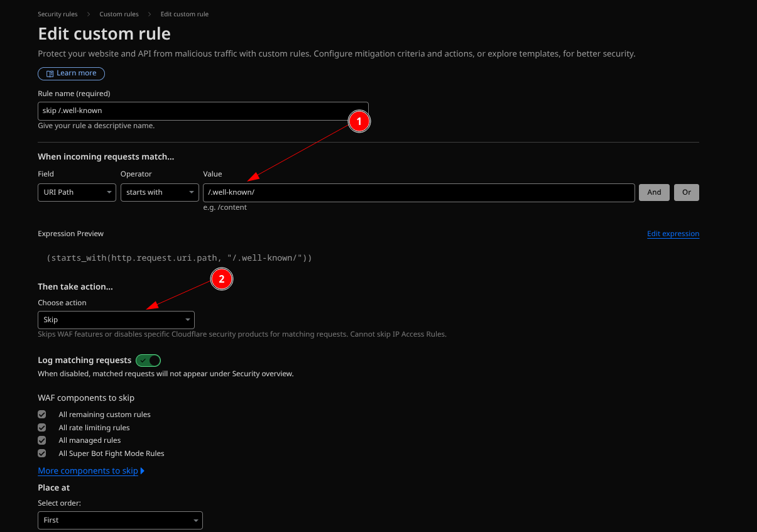Disable the Log matching requests toggle
Viewport: 757px width, 532px height.
(148, 360)
